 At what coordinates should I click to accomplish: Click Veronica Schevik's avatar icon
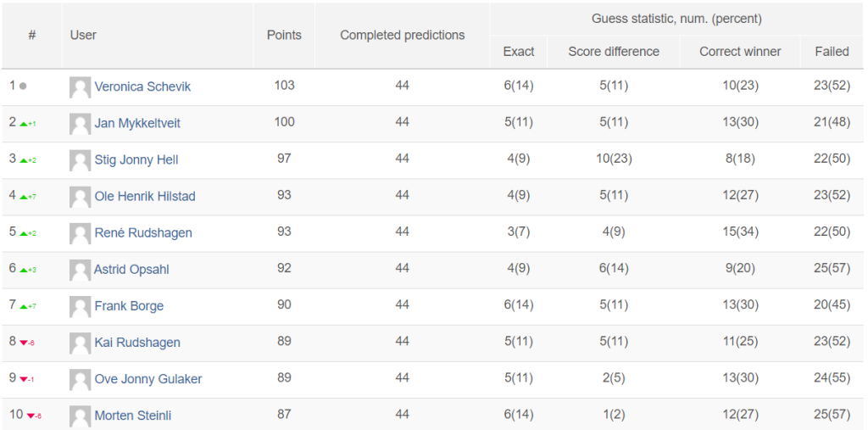(81, 87)
